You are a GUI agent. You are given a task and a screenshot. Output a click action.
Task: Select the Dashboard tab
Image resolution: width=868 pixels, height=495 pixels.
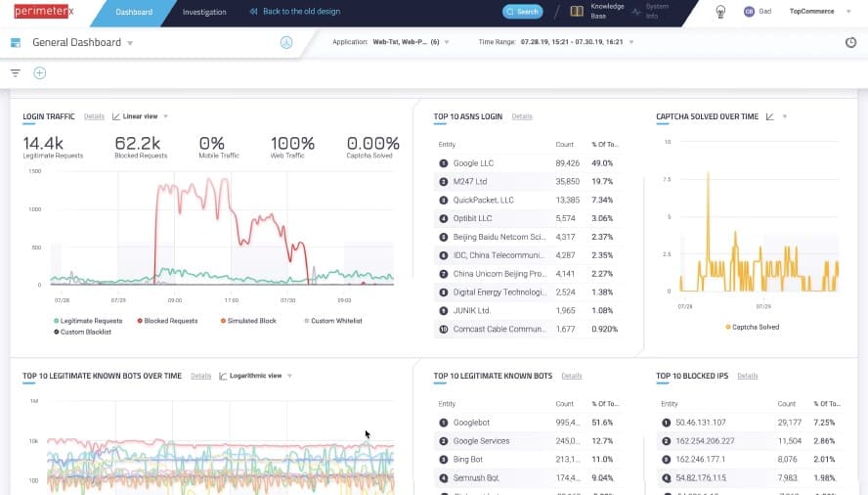click(133, 12)
